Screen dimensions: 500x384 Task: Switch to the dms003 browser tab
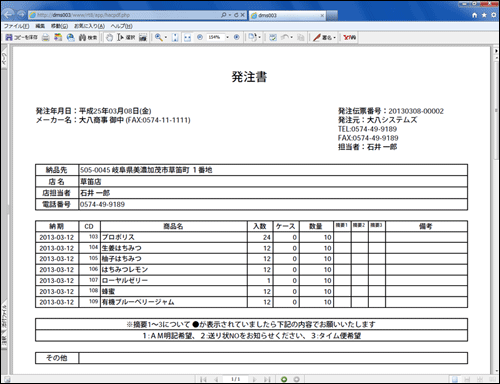[287, 15]
